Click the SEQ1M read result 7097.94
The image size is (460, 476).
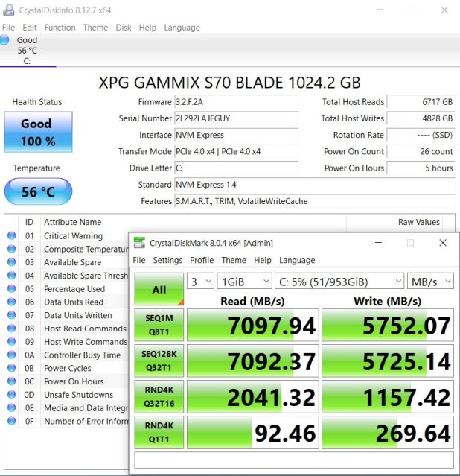click(x=253, y=325)
